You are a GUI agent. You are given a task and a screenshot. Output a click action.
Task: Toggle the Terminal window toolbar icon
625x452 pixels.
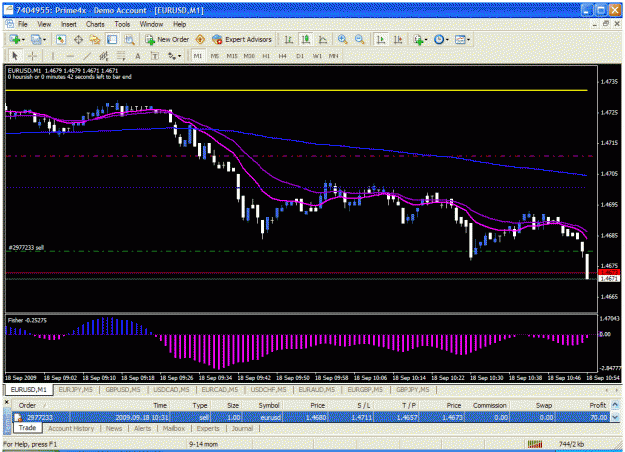(x=112, y=39)
